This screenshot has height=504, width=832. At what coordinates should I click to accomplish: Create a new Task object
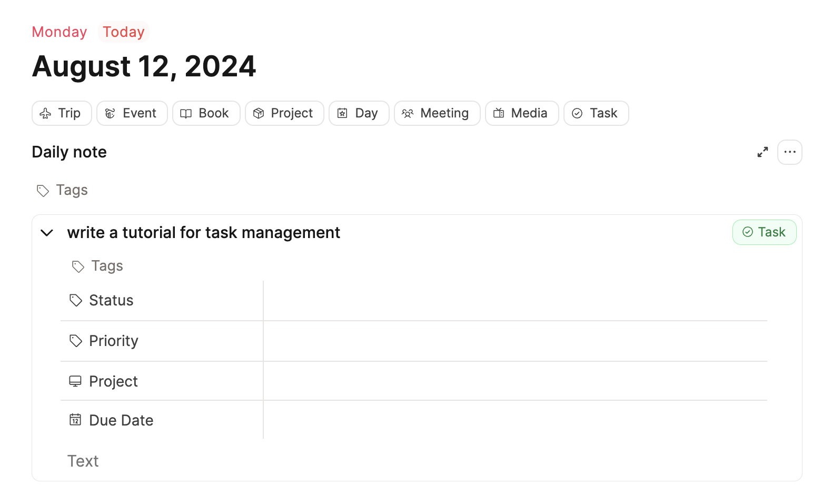point(596,113)
